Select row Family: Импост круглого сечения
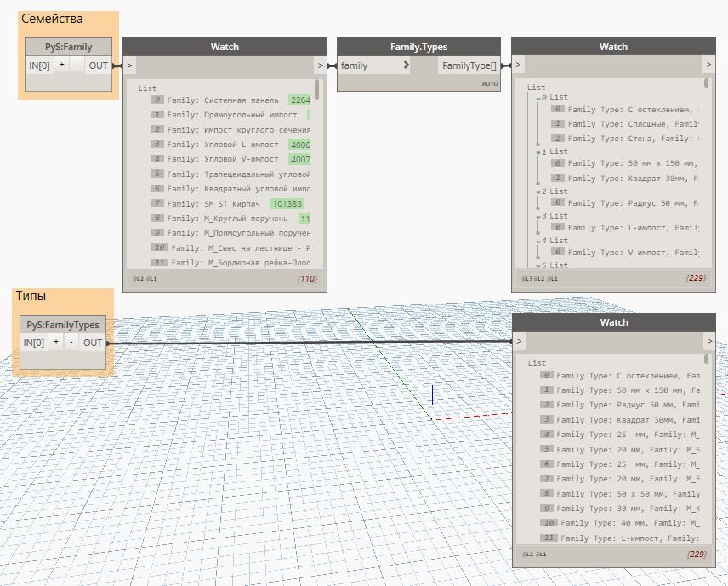Image resolution: width=728 pixels, height=586 pixels. [230, 129]
